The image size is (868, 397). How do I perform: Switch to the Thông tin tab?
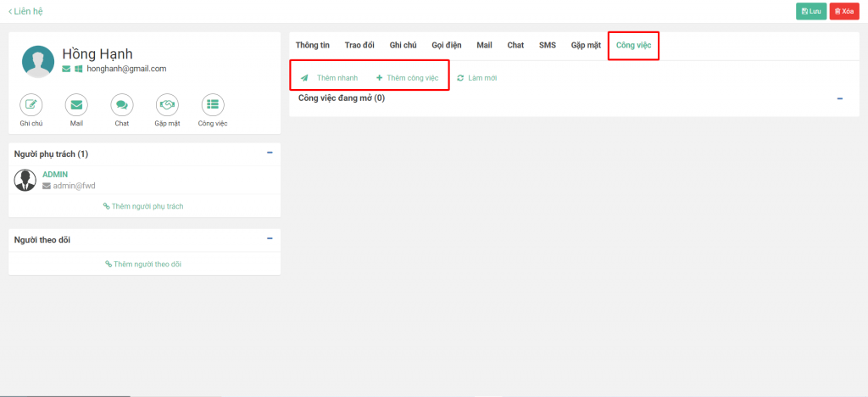(312, 45)
